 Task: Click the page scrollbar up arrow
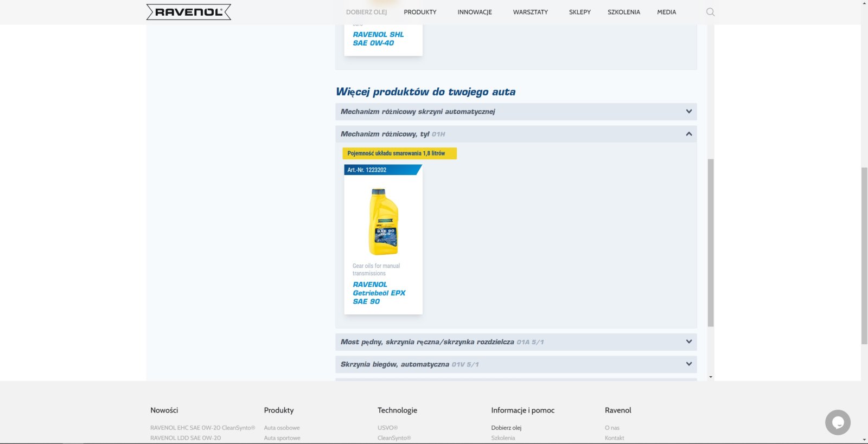pyautogui.click(x=864, y=3)
